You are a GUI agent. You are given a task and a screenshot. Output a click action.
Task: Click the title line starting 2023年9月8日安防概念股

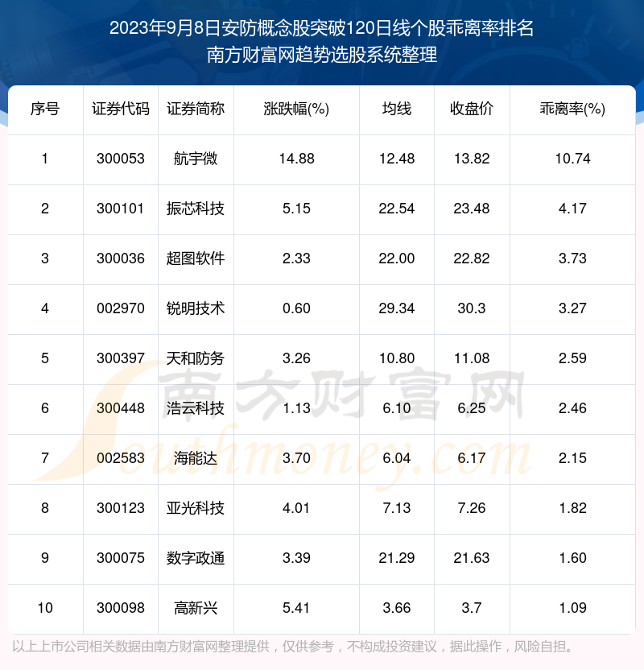point(321,28)
